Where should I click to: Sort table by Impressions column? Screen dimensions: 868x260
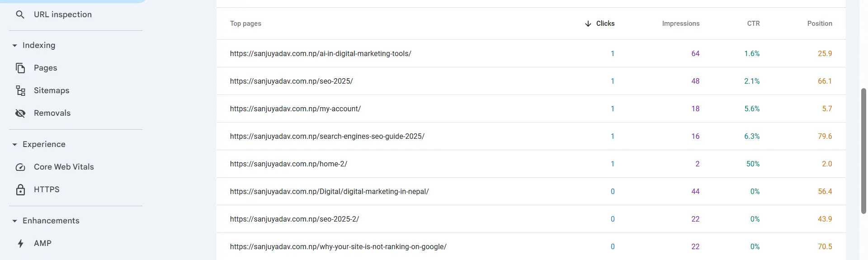click(x=680, y=24)
